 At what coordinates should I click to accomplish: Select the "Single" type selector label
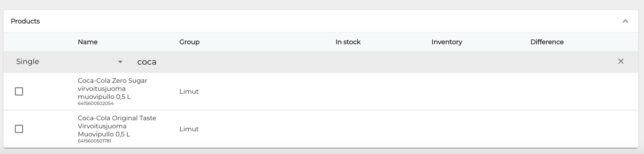click(28, 62)
